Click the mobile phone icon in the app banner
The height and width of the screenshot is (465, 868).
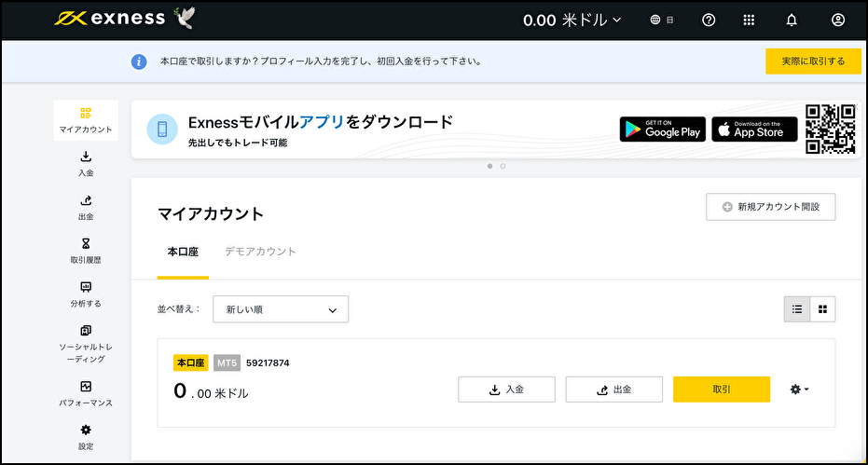point(162,129)
